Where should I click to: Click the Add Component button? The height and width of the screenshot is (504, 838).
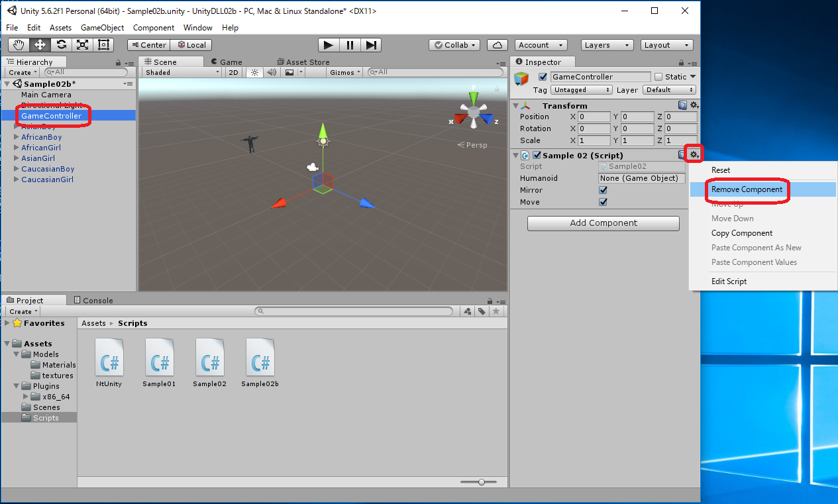click(x=603, y=223)
